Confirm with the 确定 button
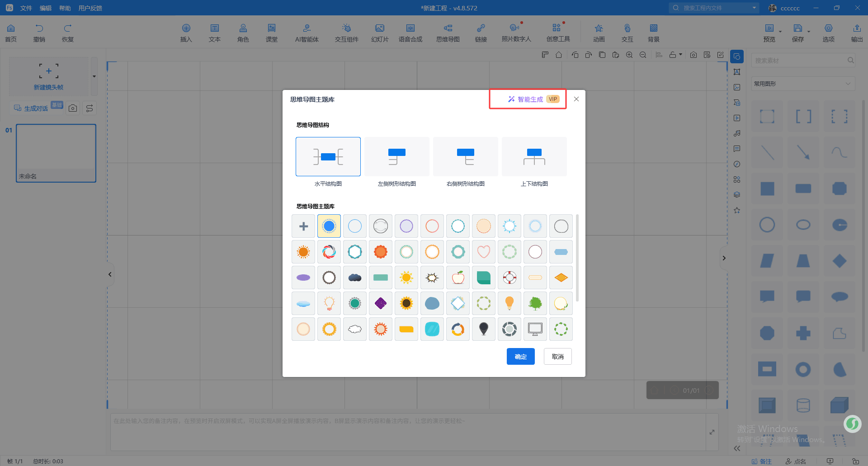 coord(520,356)
